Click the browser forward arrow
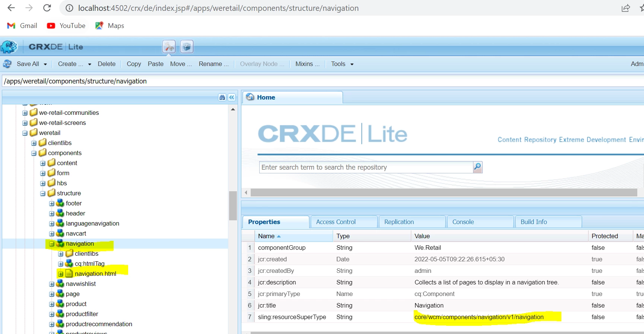Image resolution: width=644 pixels, height=334 pixels. (29, 8)
